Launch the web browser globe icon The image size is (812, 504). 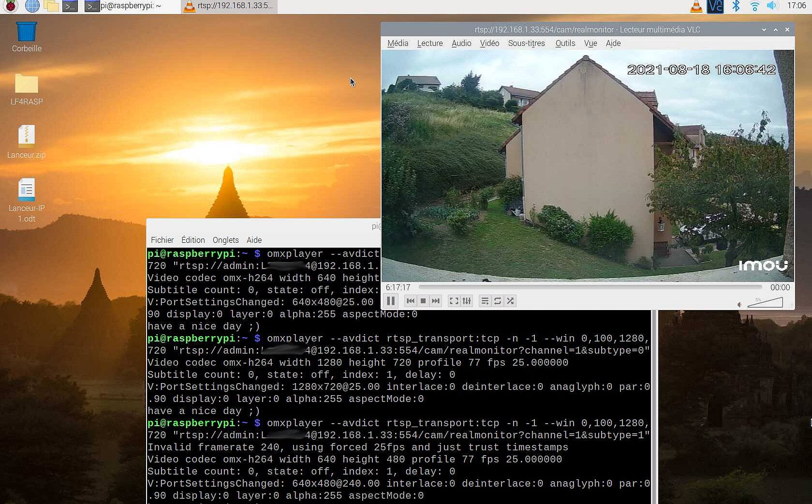[x=32, y=6]
